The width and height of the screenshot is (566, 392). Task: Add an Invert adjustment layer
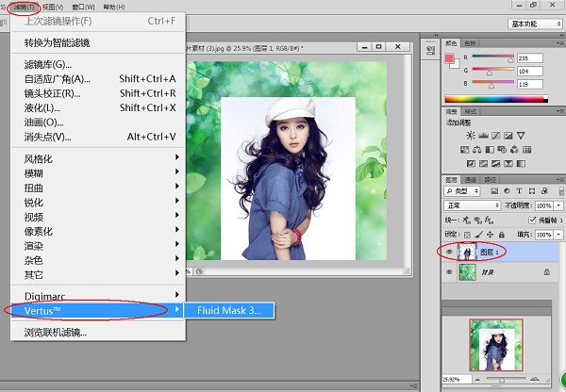[x=471, y=164]
